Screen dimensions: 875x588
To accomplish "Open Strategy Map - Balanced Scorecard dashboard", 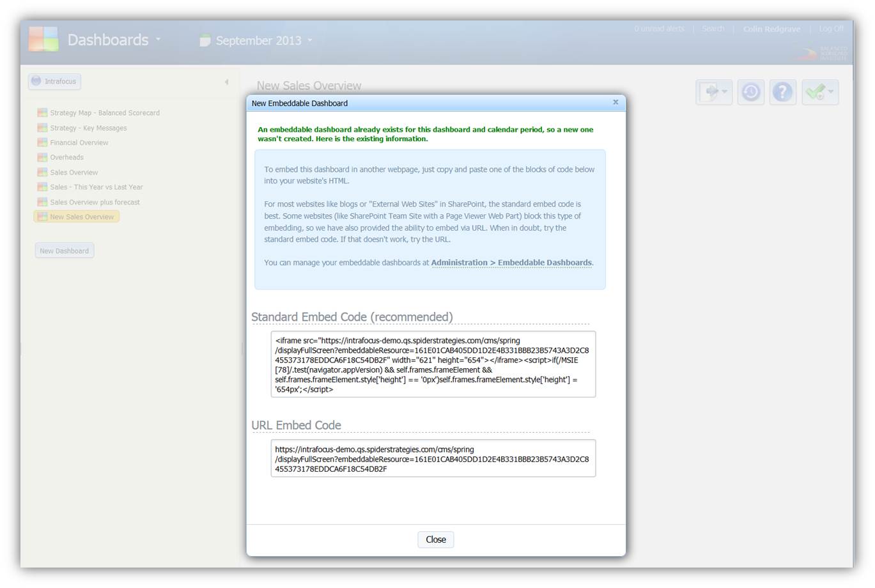I will [x=105, y=112].
